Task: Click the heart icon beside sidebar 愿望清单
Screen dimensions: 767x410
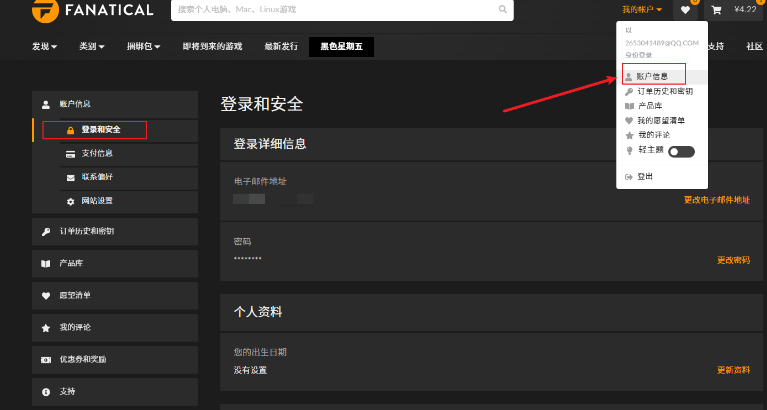Action: coord(45,296)
